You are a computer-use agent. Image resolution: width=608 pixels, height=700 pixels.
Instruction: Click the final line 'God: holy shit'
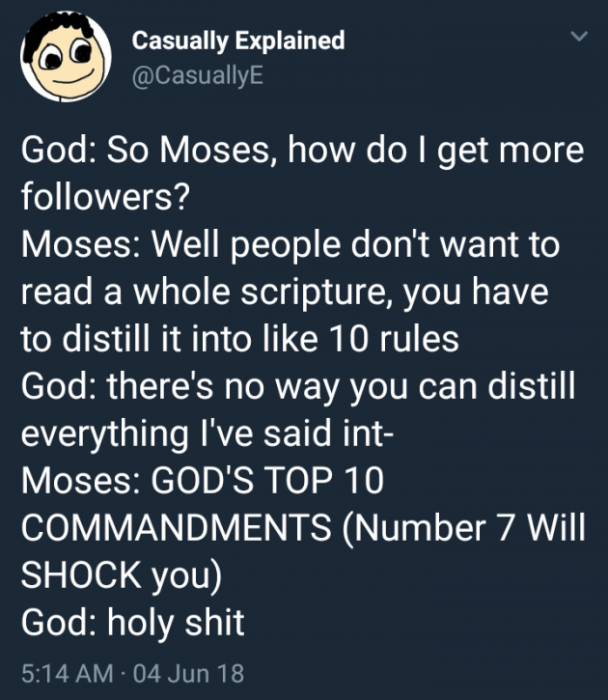pos(132,623)
